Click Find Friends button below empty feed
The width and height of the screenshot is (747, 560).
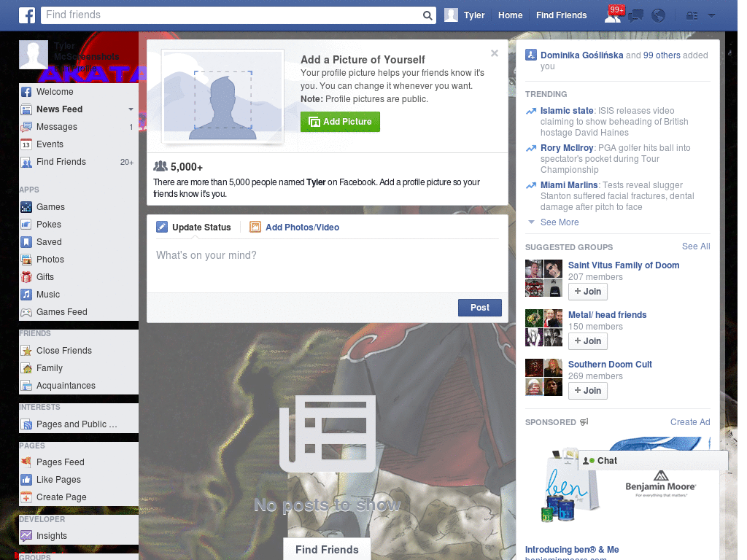point(327,550)
